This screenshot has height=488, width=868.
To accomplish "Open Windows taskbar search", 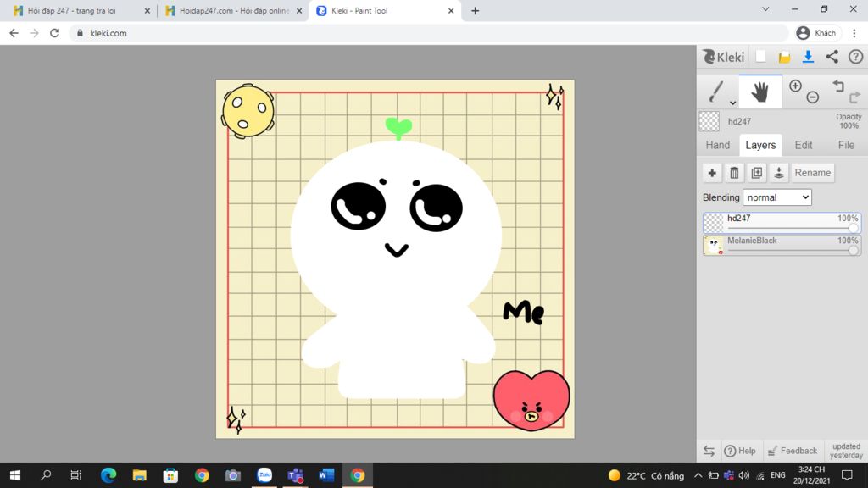I will tap(46, 475).
